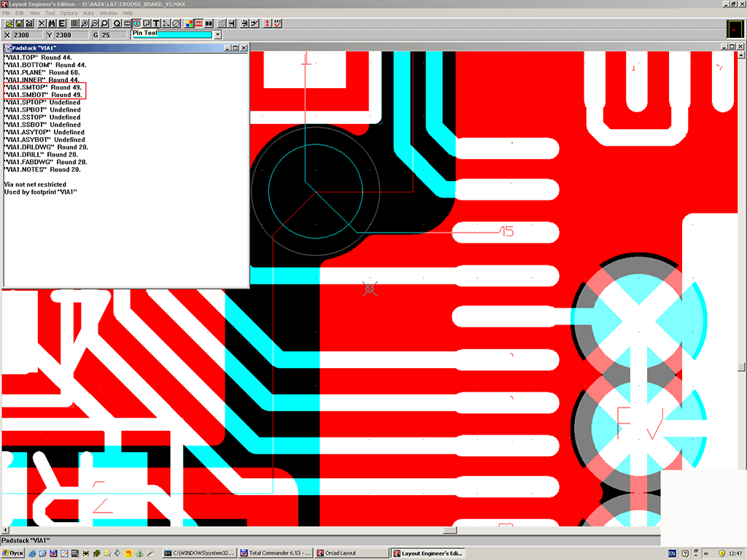Click the Zoom Out magnifier icon
This screenshot has height=560, width=747.
coord(95,23)
